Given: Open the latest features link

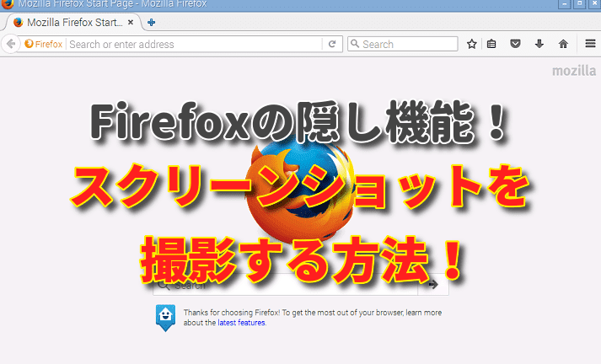Looking at the screenshot, I should coord(241,323).
